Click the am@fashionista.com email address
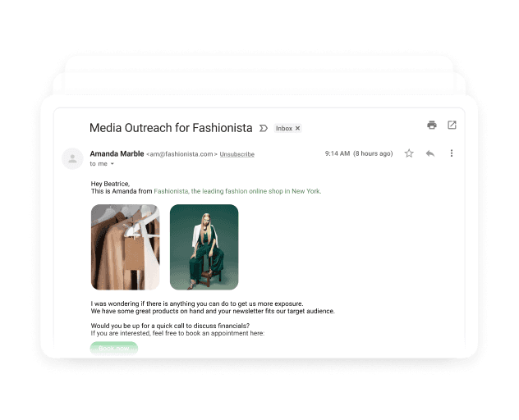 click(181, 154)
